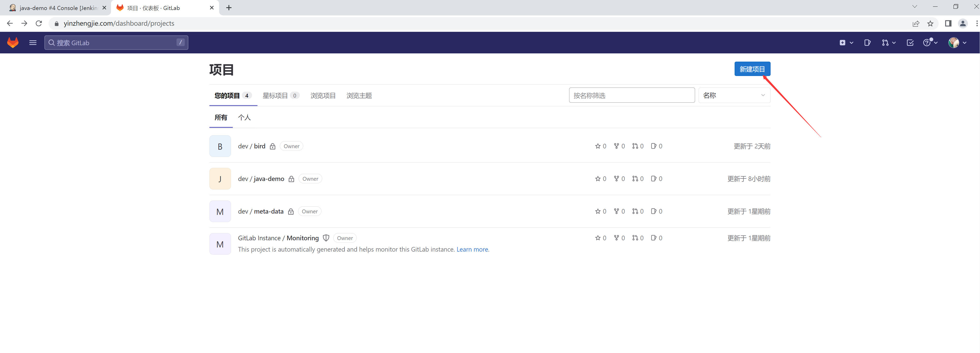Switch to 星标项目 tab
Image resolution: width=980 pixels, height=353 pixels.
click(x=280, y=96)
